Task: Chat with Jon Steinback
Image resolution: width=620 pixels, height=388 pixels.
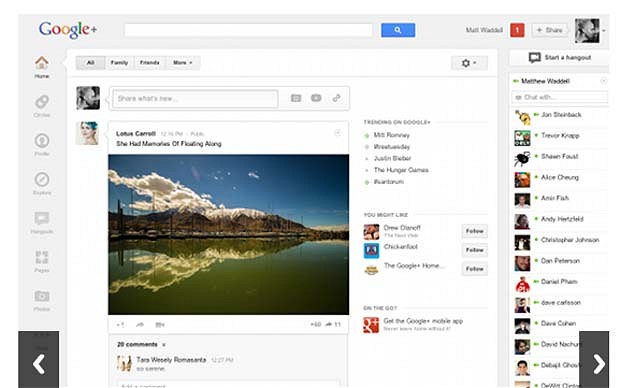Action: 561,115
